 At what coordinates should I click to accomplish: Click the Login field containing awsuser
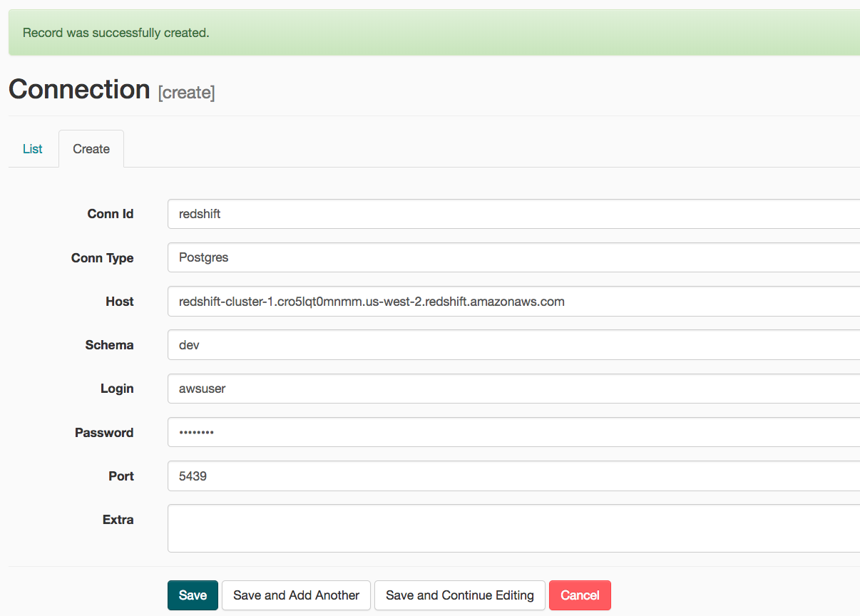pos(513,389)
